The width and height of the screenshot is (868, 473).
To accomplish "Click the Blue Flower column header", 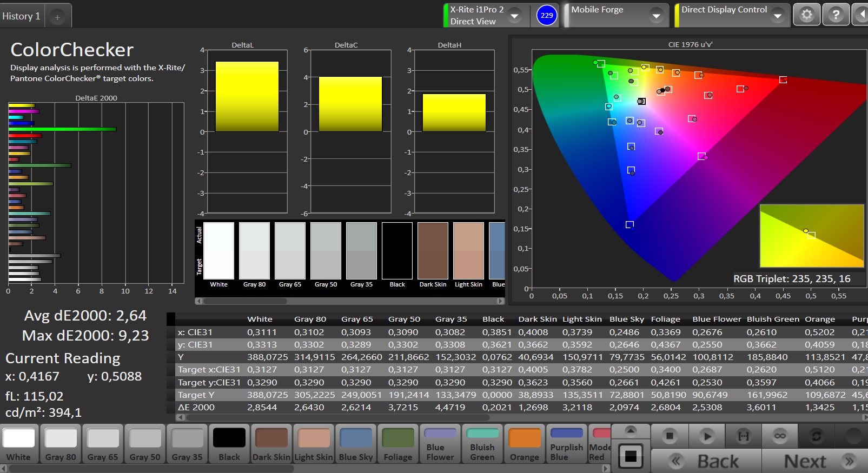I will 717,319.
